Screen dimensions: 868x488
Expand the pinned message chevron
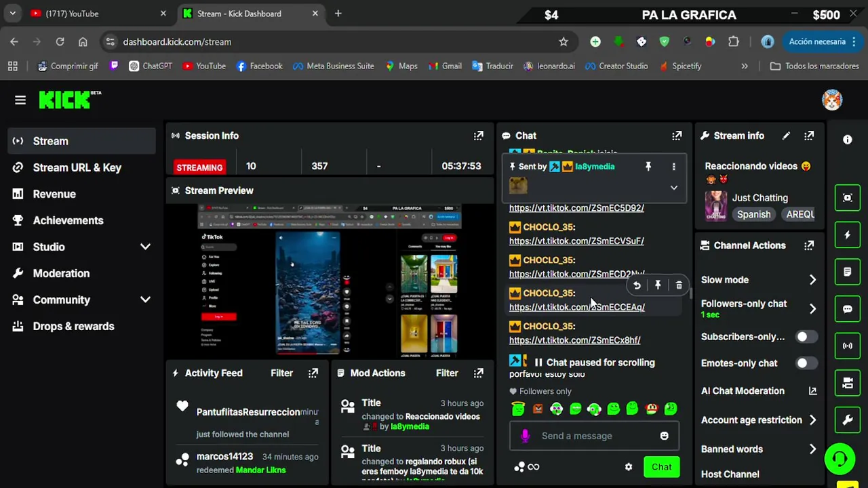click(x=673, y=188)
